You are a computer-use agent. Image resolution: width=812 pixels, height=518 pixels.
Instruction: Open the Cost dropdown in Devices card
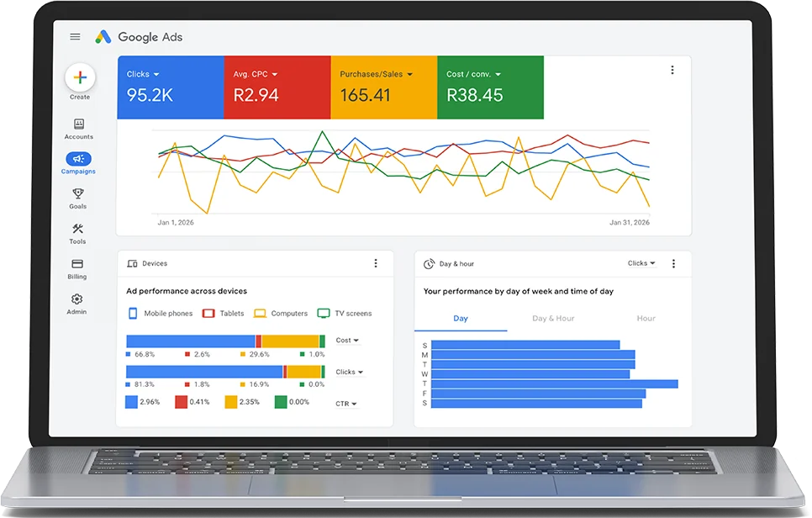click(347, 341)
